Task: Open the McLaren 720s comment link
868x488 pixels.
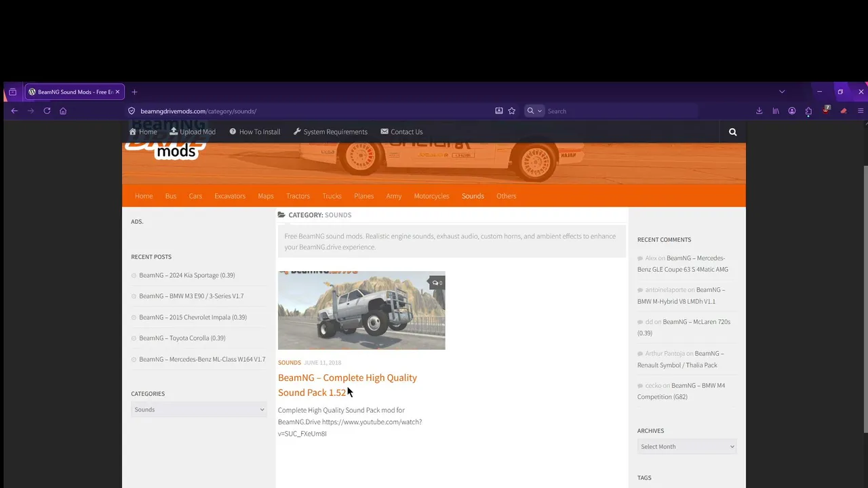Action: (x=684, y=327)
